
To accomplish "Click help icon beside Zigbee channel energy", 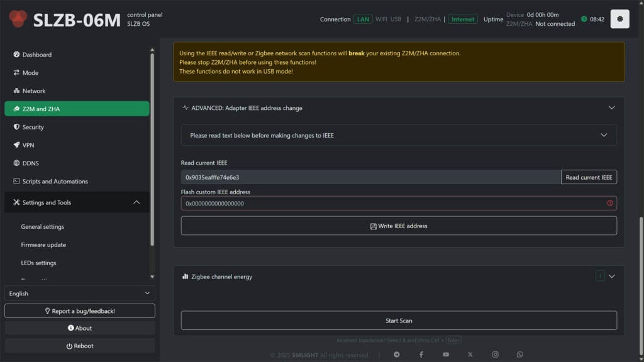I will pos(600,276).
